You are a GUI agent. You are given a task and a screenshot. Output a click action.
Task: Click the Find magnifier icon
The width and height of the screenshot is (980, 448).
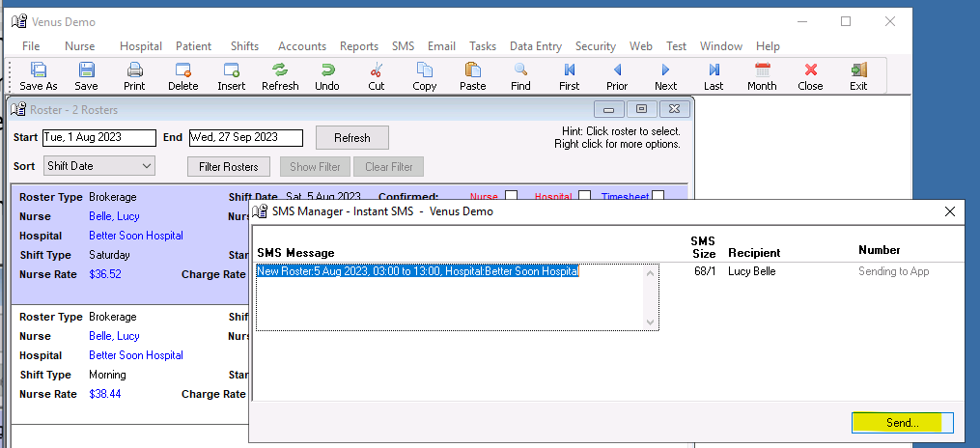pos(520,70)
